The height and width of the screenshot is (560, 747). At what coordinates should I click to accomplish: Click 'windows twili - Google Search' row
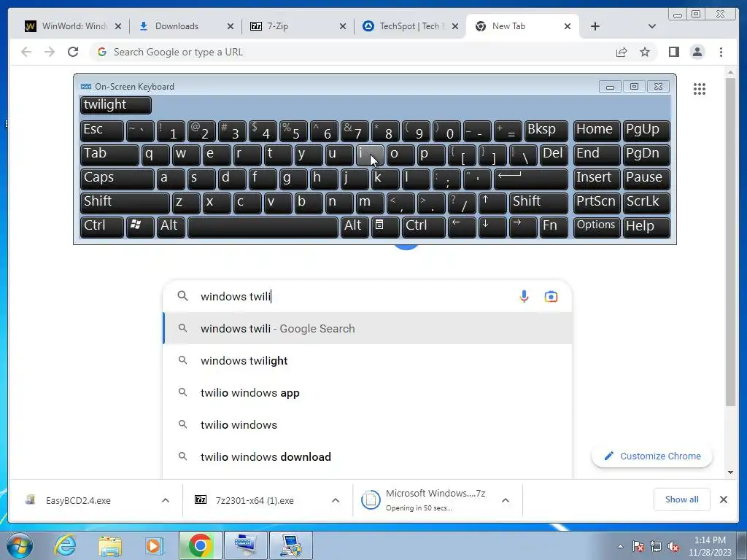click(367, 329)
